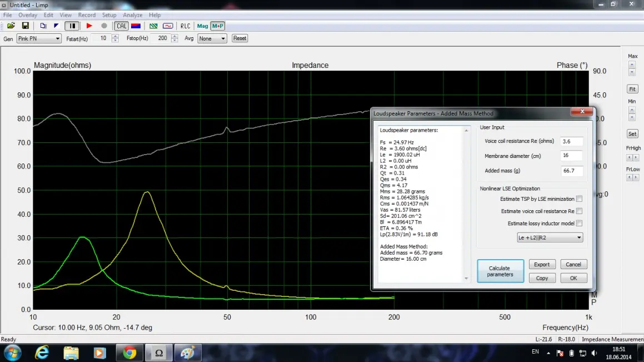The image size is (644, 362).
Task: Click the Calculate parameters button
Action: tap(500, 271)
